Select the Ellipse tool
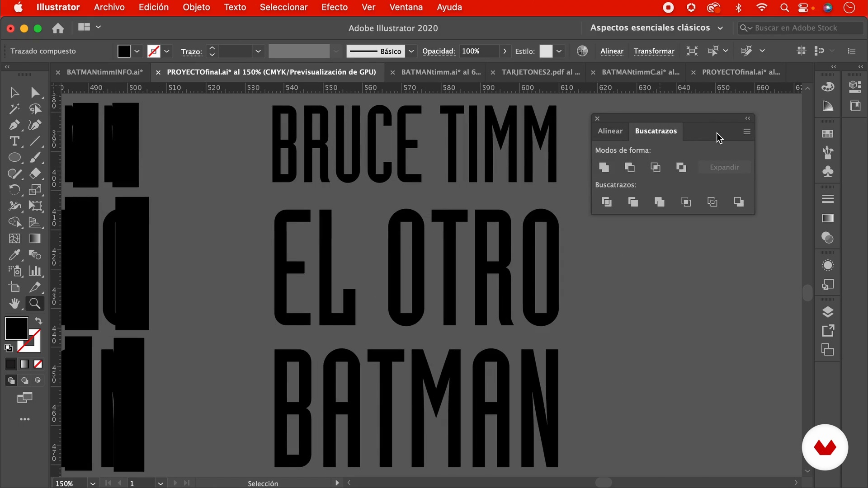The height and width of the screenshot is (488, 868). tap(14, 158)
